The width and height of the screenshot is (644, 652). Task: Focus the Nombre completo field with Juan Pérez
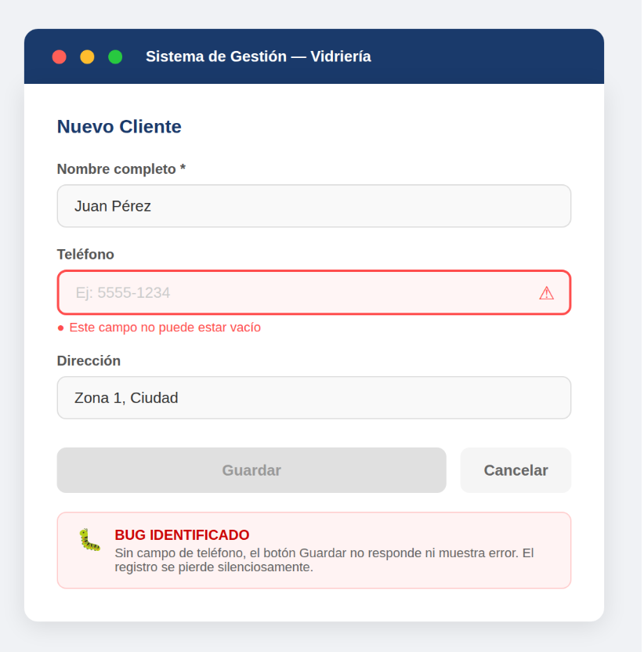(315, 207)
